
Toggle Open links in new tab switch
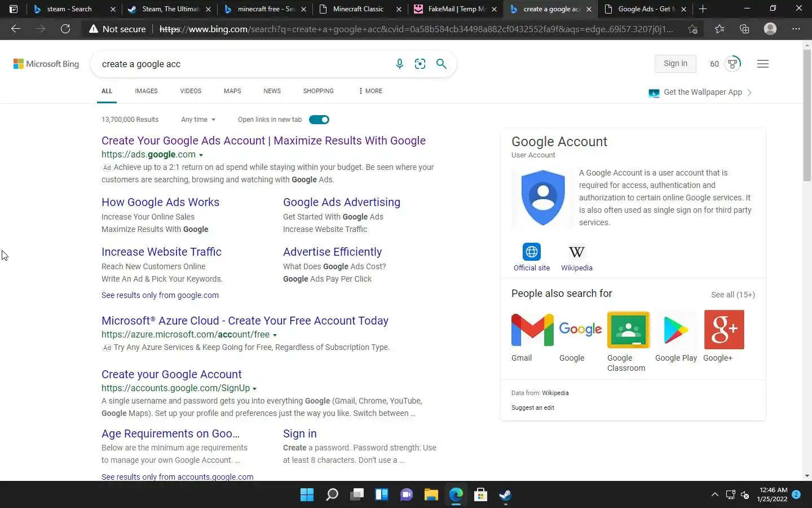click(319, 120)
